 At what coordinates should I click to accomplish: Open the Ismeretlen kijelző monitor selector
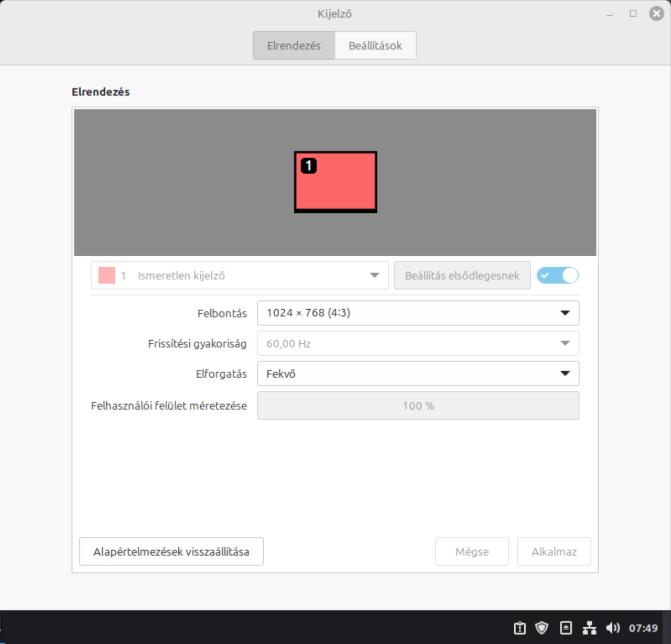click(240, 276)
